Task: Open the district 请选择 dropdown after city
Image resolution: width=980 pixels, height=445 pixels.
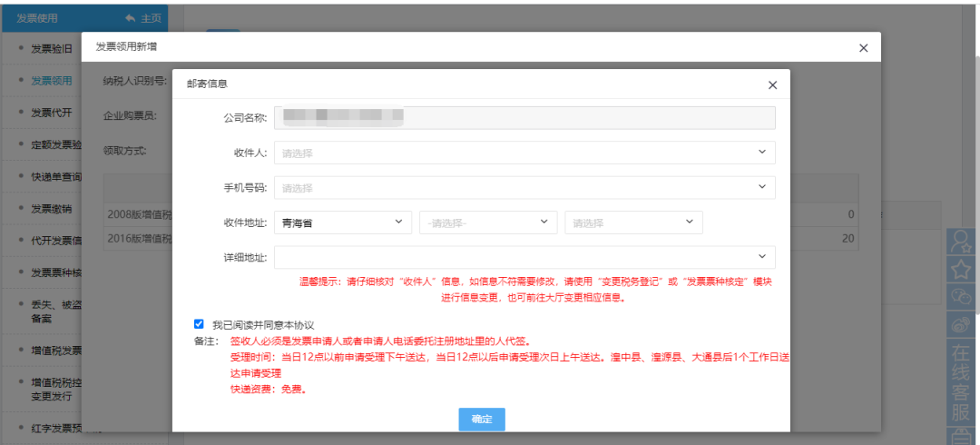Action: point(633,222)
